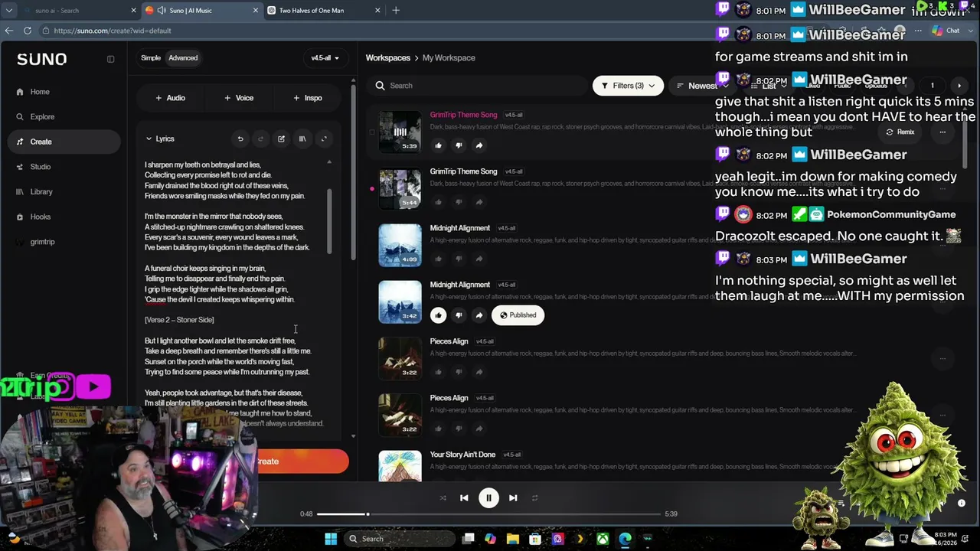Click the lyrics panel scrollbar
The height and width of the screenshot is (551, 980).
point(330,222)
